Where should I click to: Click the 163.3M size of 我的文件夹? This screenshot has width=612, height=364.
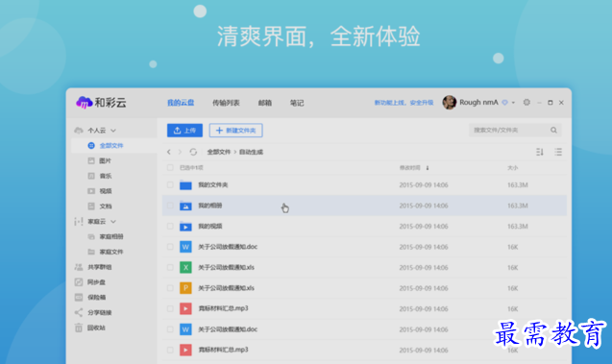[x=518, y=185]
